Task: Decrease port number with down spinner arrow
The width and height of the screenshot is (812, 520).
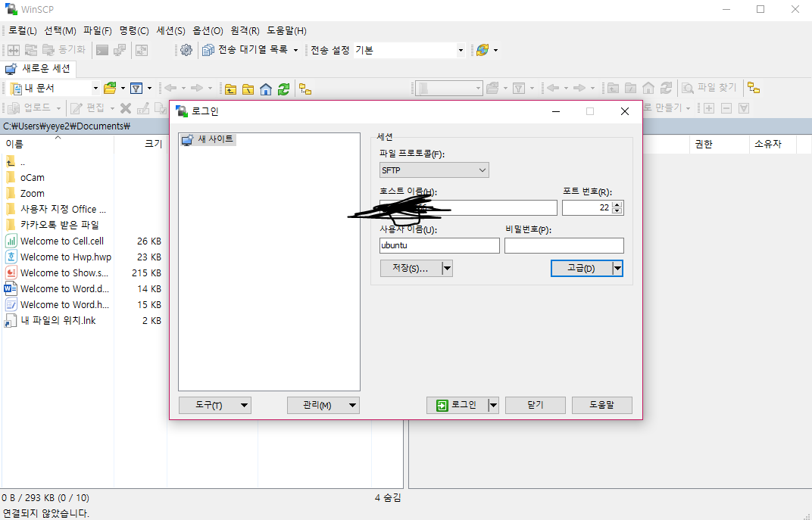Action: [617, 210]
